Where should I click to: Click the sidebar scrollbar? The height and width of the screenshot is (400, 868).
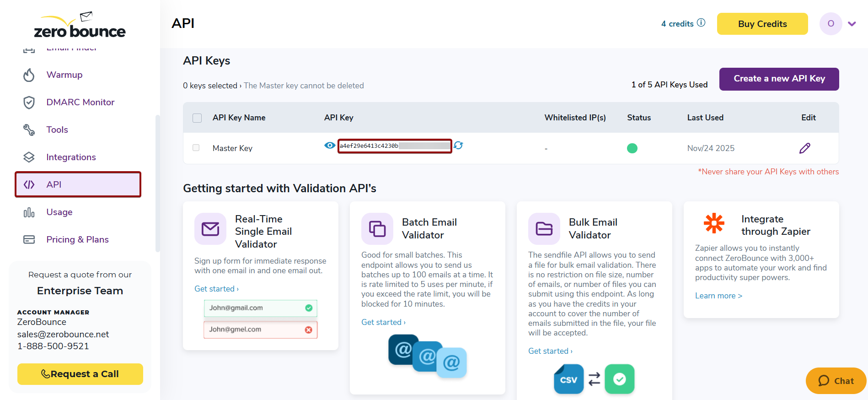(158, 183)
